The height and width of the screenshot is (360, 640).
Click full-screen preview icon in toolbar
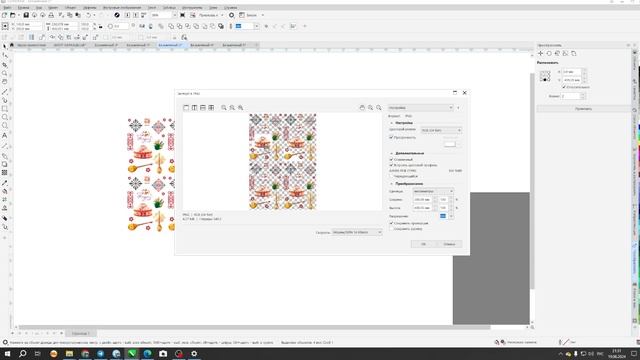tap(182, 15)
